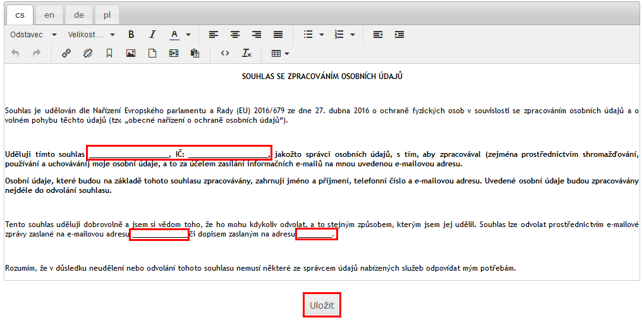The image size is (644, 320).
Task: Open the Odstavec paragraph format dropdown
Action: tap(33, 35)
